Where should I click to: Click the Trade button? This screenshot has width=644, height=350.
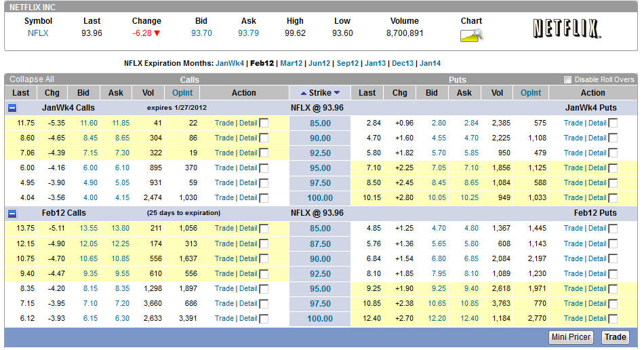616,337
